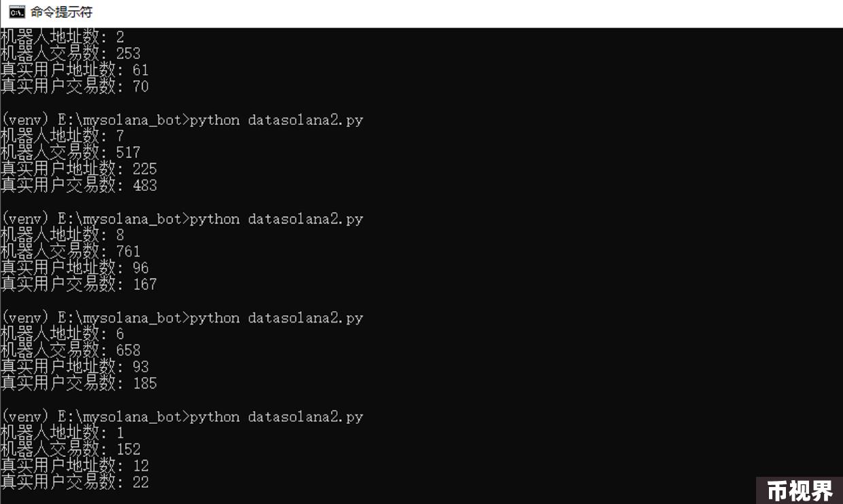Click the line 真实用户交易数: 70
The width and height of the screenshot is (843, 504).
[x=75, y=86]
